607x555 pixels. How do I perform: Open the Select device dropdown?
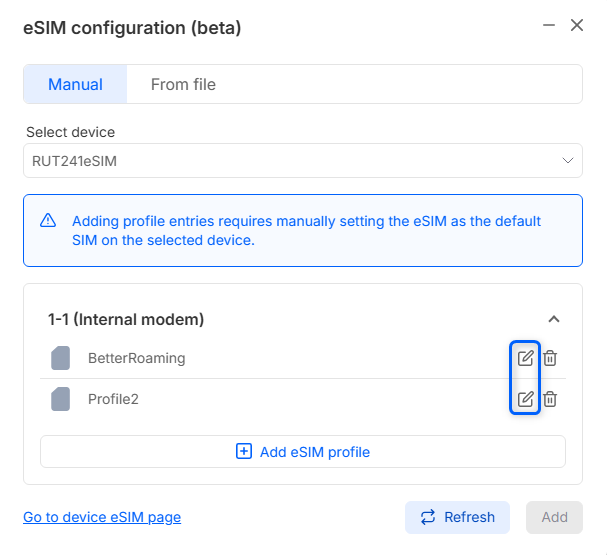[302, 160]
